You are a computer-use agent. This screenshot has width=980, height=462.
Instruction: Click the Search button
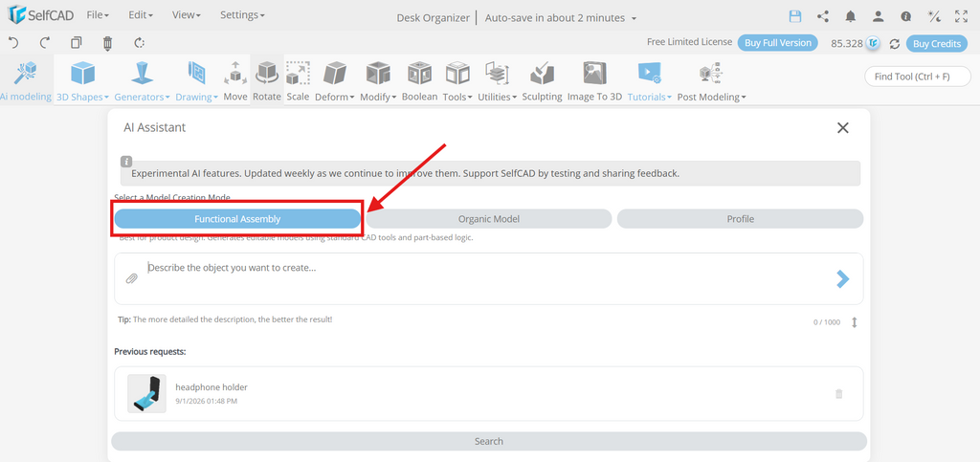click(489, 441)
